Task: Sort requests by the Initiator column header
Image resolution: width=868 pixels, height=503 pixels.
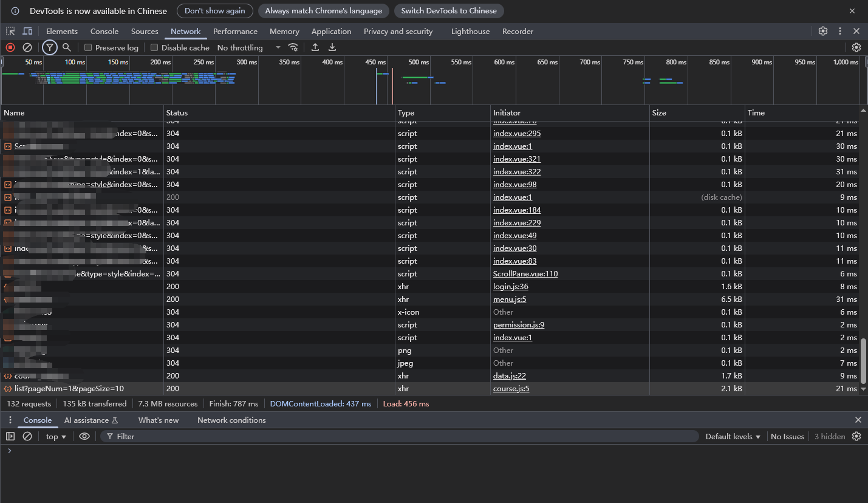Action: click(x=570, y=113)
